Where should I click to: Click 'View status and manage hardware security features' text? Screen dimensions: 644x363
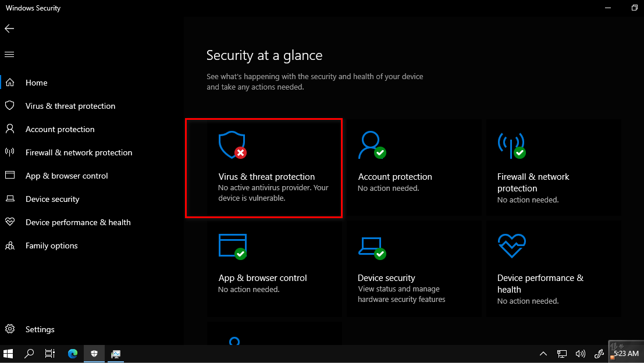click(401, 294)
